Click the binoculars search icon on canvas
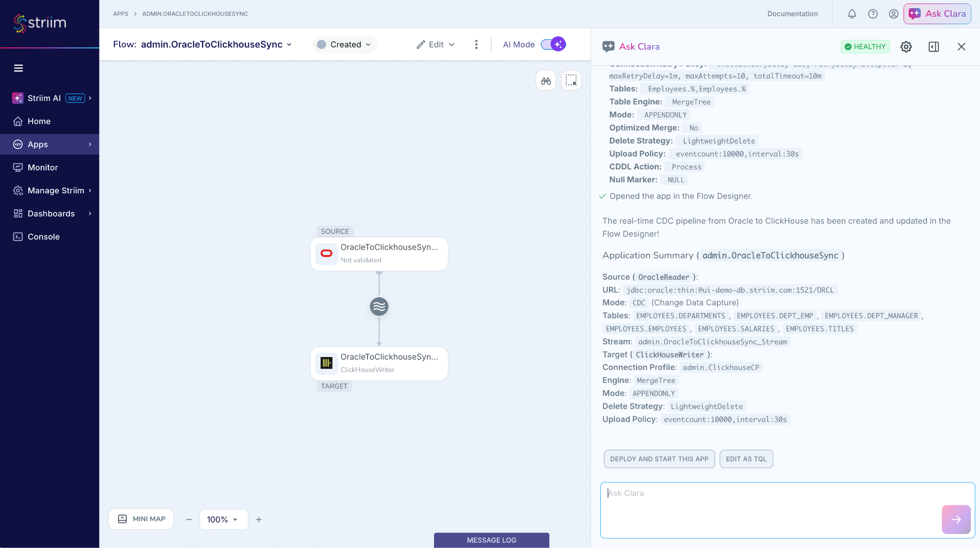This screenshot has width=980, height=548. coord(546,80)
